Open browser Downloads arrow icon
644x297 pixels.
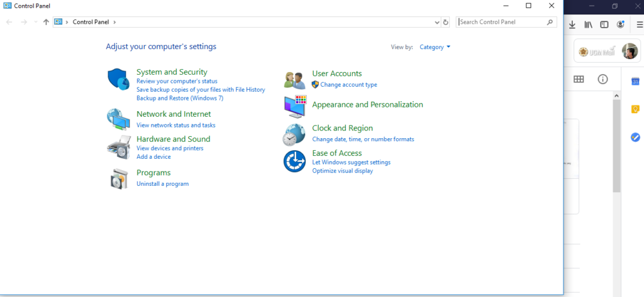point(572,25)
